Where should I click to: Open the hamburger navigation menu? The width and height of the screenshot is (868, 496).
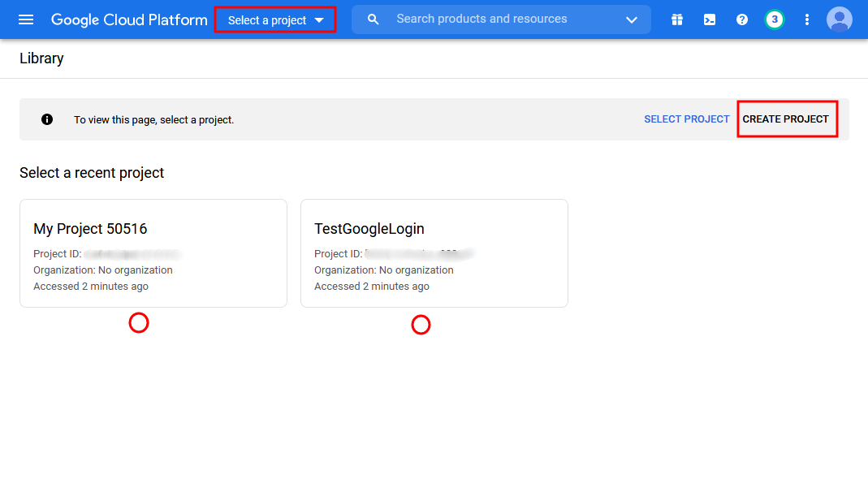coord(25,20)
